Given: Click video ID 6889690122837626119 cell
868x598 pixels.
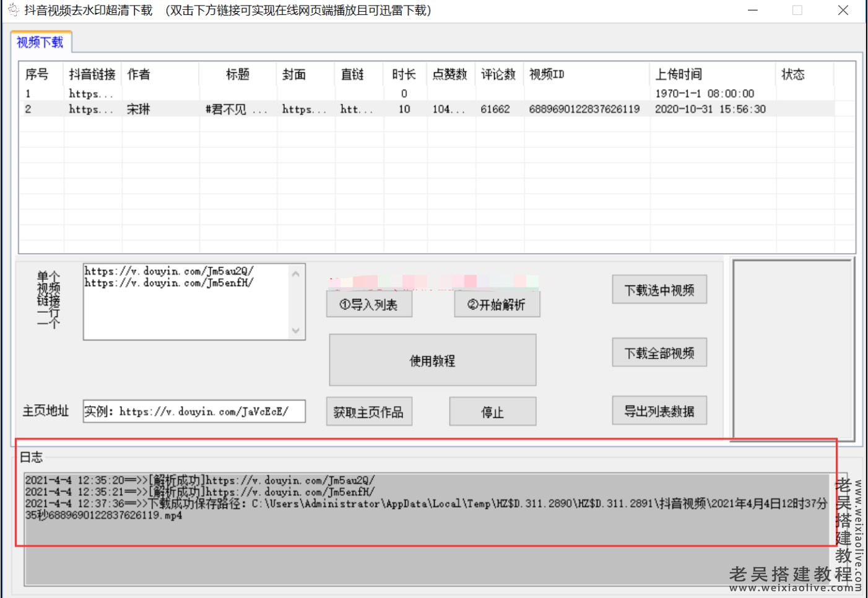Looking at the screenshot, I should click(x=584, y=109).
